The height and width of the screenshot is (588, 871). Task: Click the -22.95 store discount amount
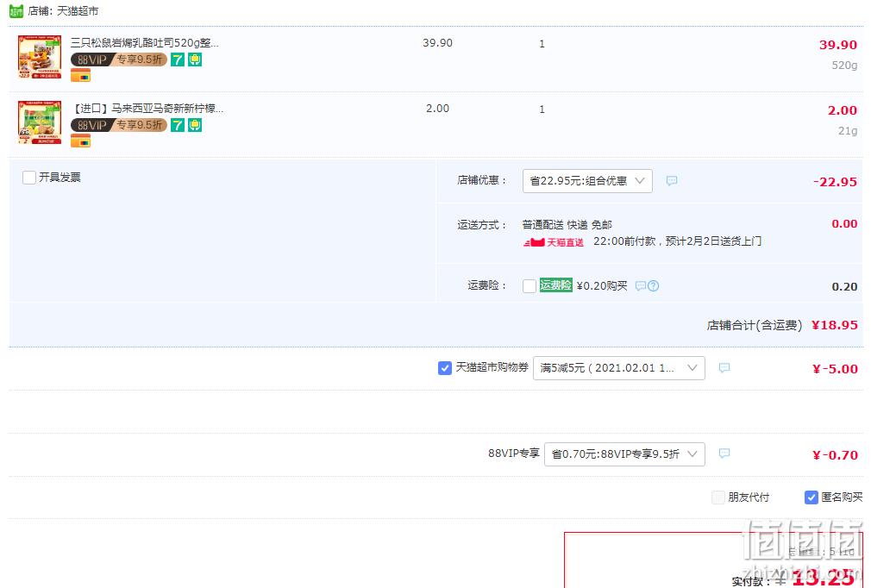click(835, 182)
